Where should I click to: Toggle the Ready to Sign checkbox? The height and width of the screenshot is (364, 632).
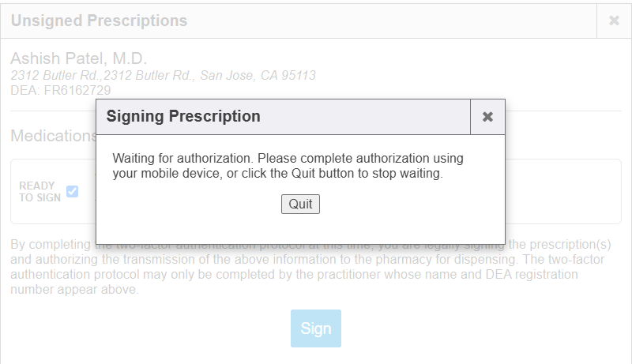click(73, 191)
